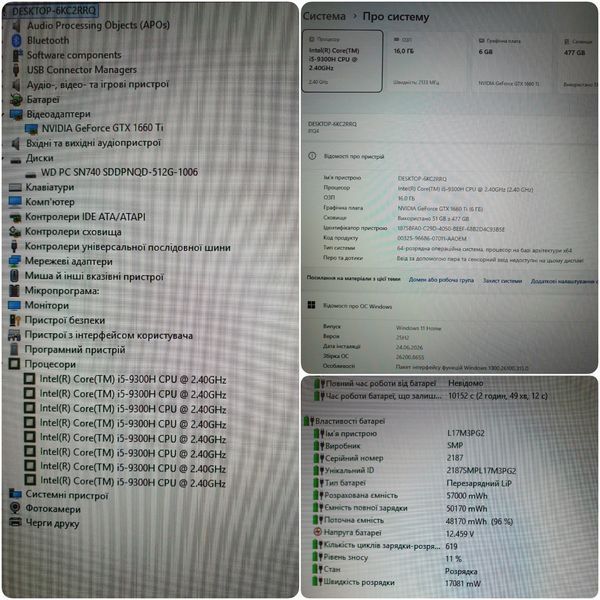This screenshot has width=600, height=600.
Task: Click the Миша й інші вказівні пристрої icon
Action: coord(14,276)
